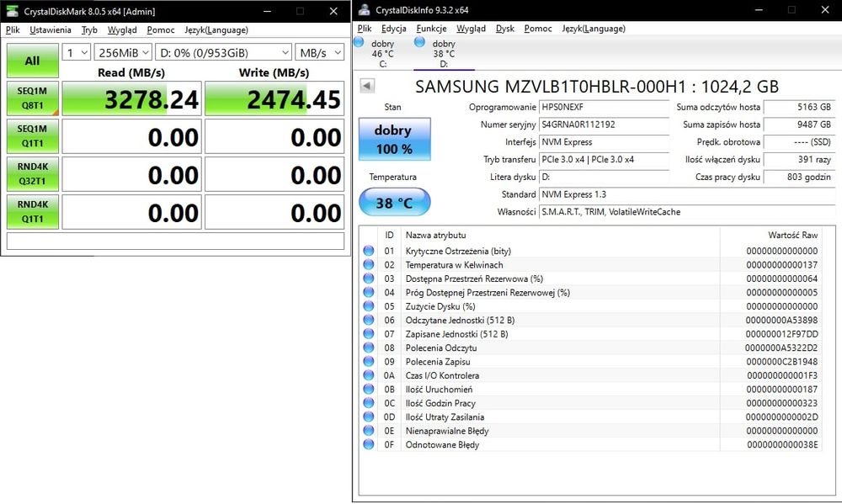Open Plik menu in CrystalDiskMark
This screenshot has width=842, height=504.
(x=13, y=30)
